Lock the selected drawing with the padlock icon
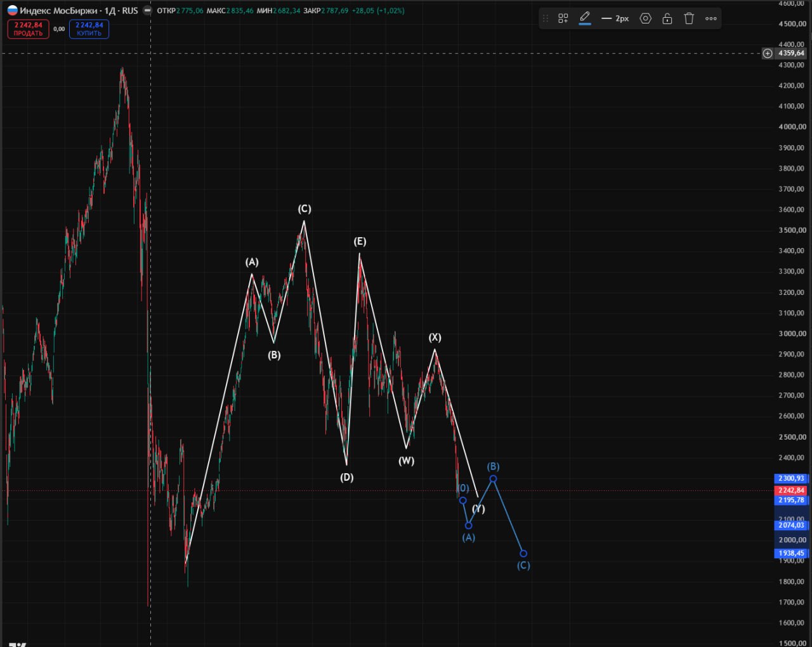The height and width of the screenshot is (647, 812). pos(667,18)
